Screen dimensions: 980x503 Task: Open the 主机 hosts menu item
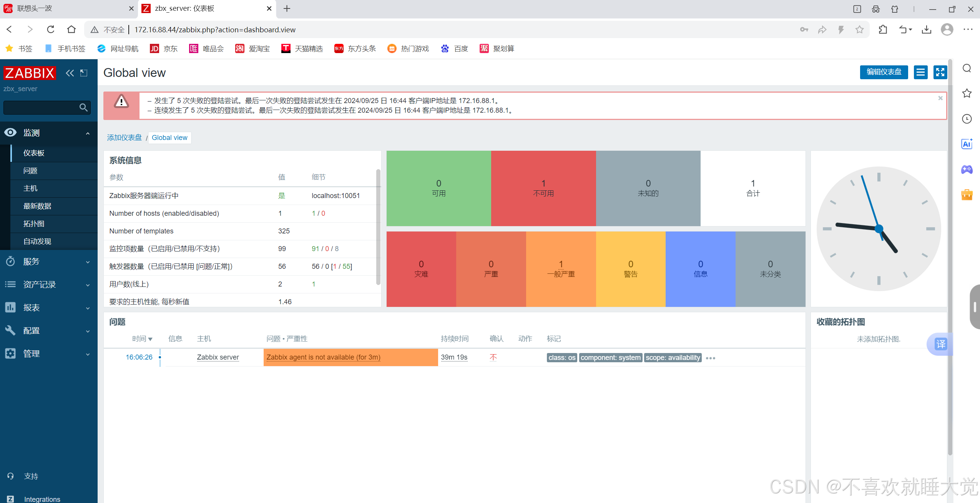pyautogui.click(x=54, y=188)
